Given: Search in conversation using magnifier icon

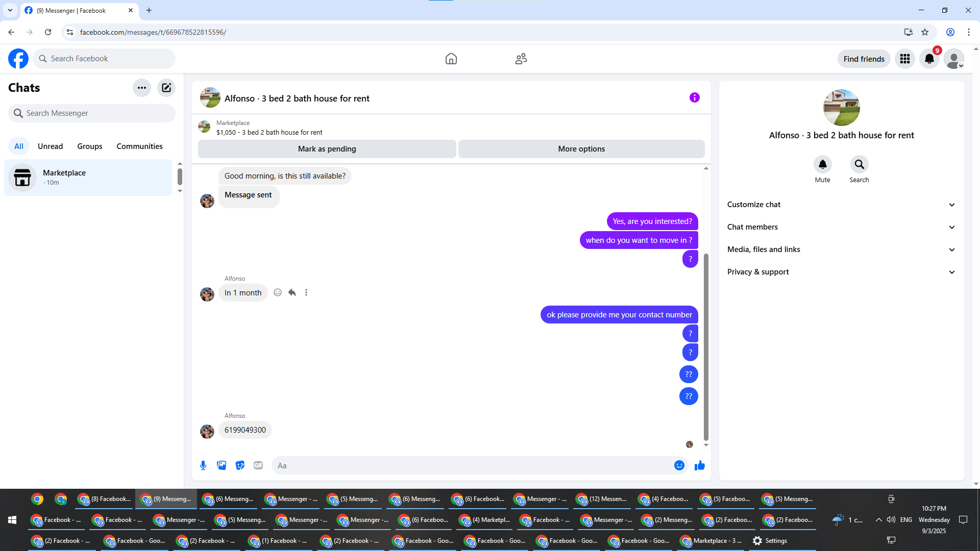Looking at the screenshot, I should (x=860, y=164).
